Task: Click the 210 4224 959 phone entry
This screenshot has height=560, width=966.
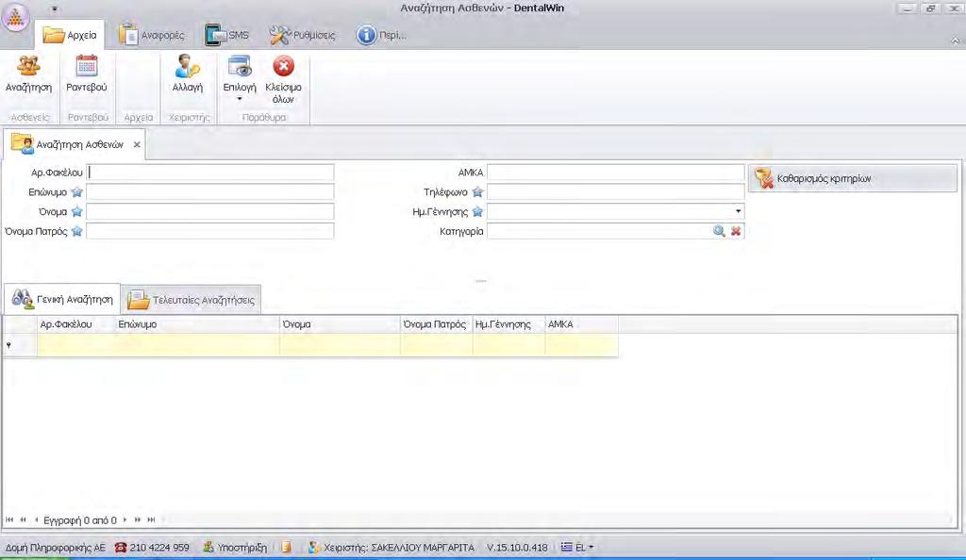Action: [152, 547]
